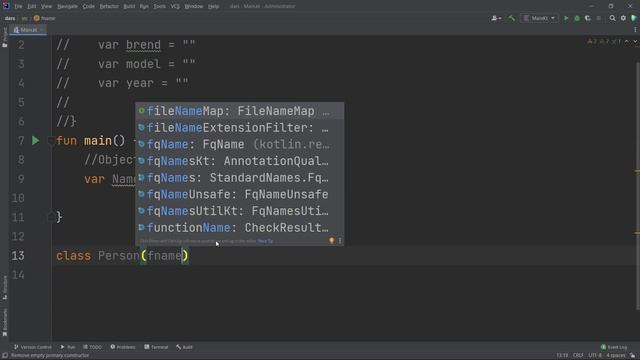Open the Build menu

pyautogui.click(x=129, y=7)
